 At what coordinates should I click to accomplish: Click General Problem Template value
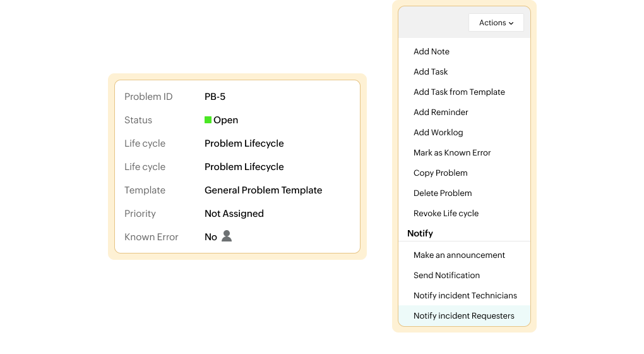[x=263, y=190]
